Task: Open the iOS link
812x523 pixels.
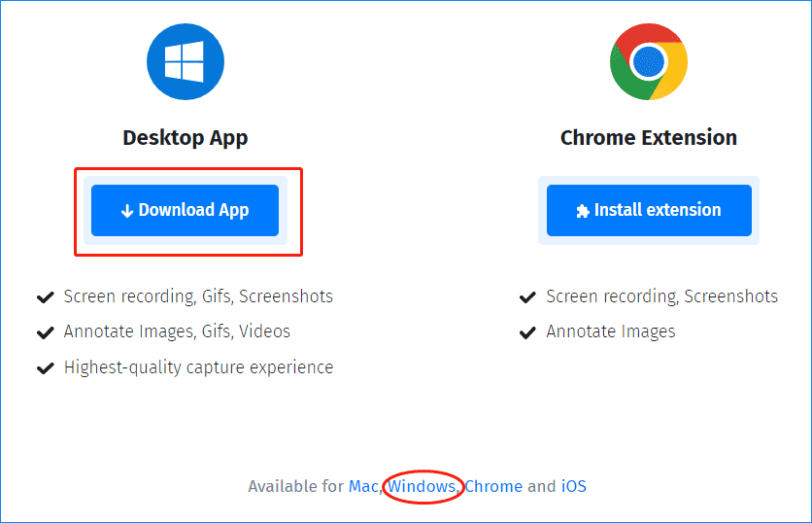Action: pyautogui.click(x=574, y=486)
